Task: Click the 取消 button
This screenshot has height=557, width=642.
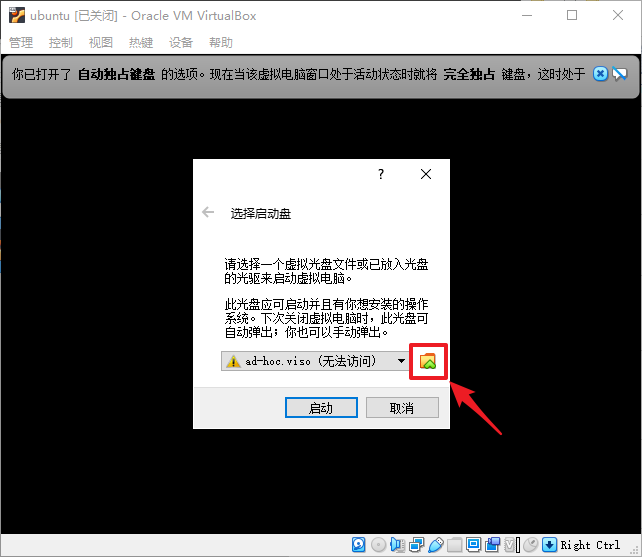Action: coord(402,408)
